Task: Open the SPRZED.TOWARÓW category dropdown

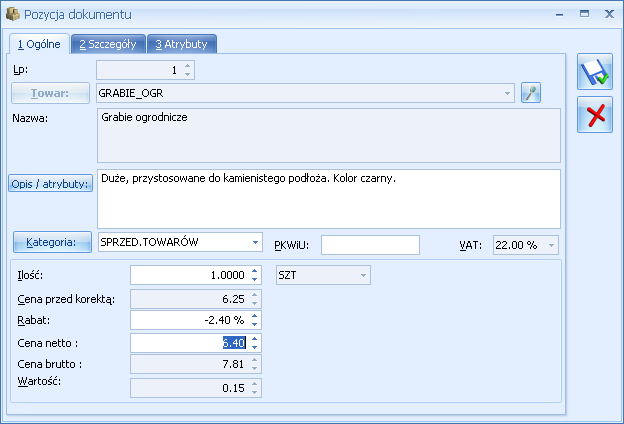Action: pyautogui.click(x=255, y=242)
